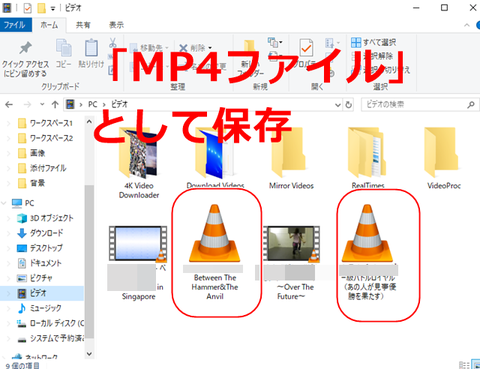The image size is (480, 369).
Task: Pin to Quick Access with pin icon
Action: tap(25, 48)
